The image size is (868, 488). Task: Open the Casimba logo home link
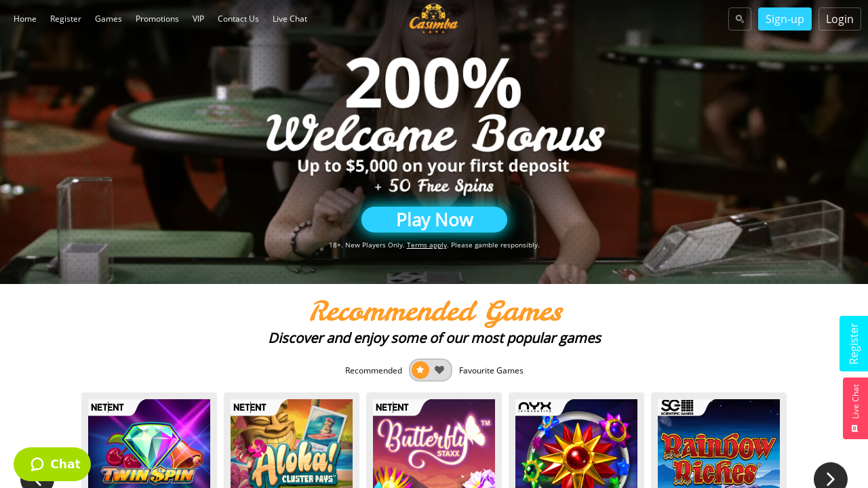pyautogui.click(x=434, y=18)
